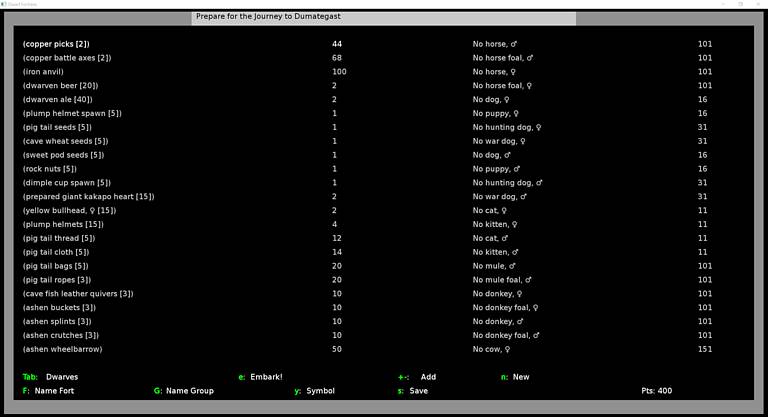Viewport: 768px width, 417px height.
Task: Select No donkey foal female entry
Action: pyautogui.click(x=505, y=308)
